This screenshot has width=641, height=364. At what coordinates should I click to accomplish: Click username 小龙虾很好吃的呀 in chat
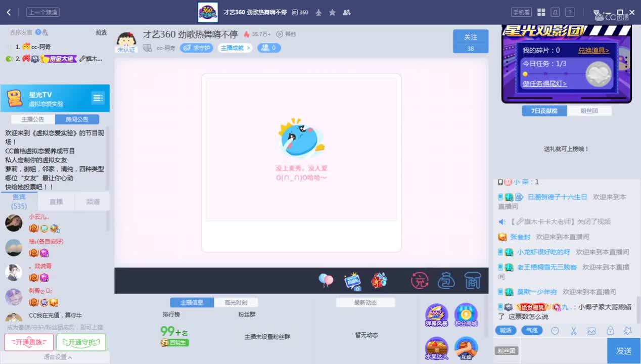pyautogui.click(x=543, y=252)
